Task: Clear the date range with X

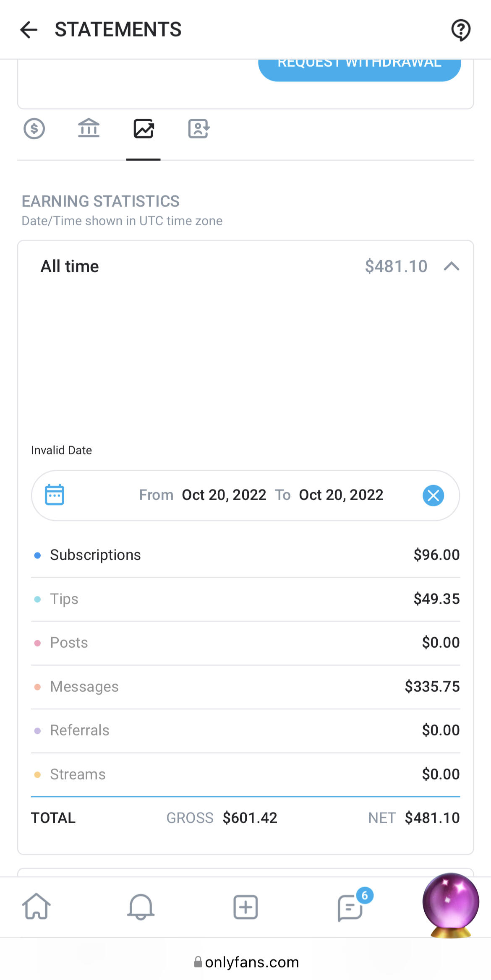Action: coord(433,495)
